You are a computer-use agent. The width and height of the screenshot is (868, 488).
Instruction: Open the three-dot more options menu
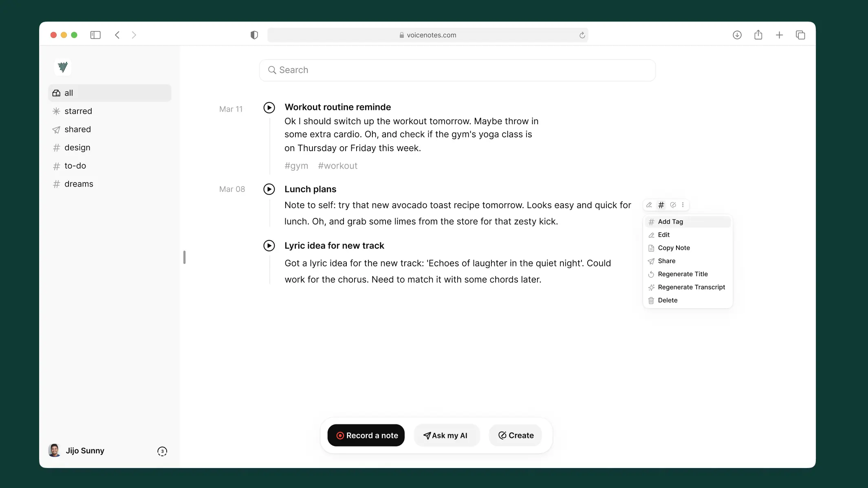coord(683,205)
